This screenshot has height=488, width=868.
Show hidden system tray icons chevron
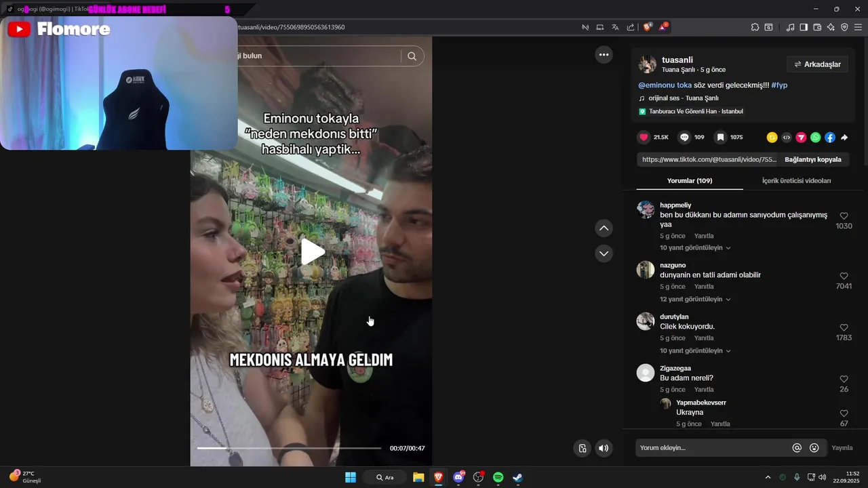[768, 477]
